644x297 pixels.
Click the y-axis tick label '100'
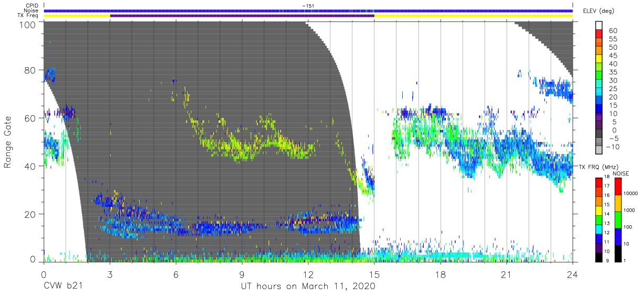pyautogui.click(x=27, y=25)
